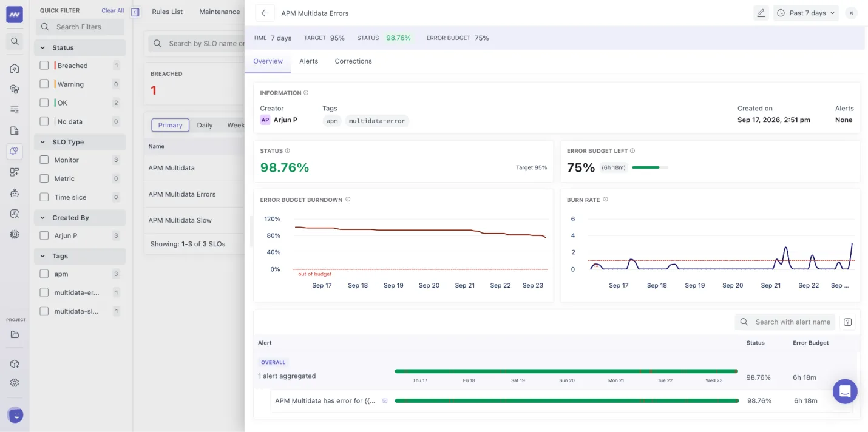Open the cube package icon in sidebar
868x432 pixels.
click(x=15, y=364)
